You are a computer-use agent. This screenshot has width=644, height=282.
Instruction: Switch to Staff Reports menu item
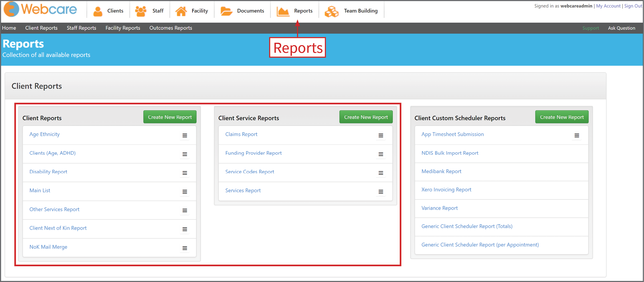(x=82, y=28)
